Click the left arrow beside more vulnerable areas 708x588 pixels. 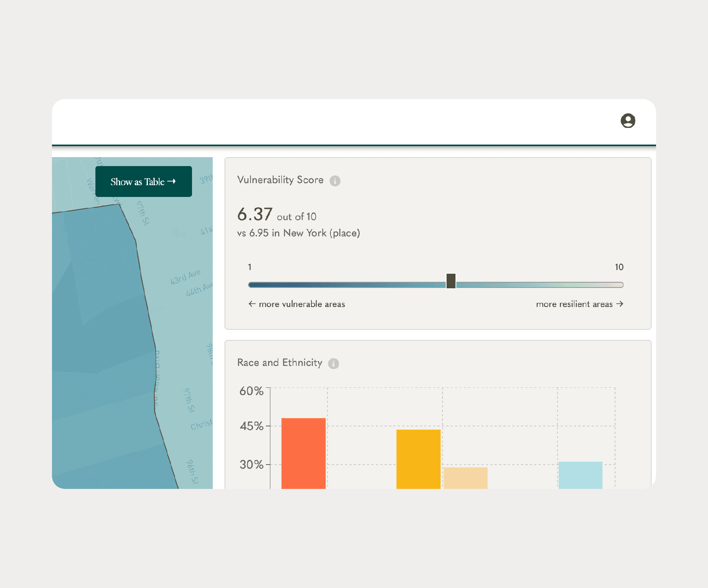point(252,304)
